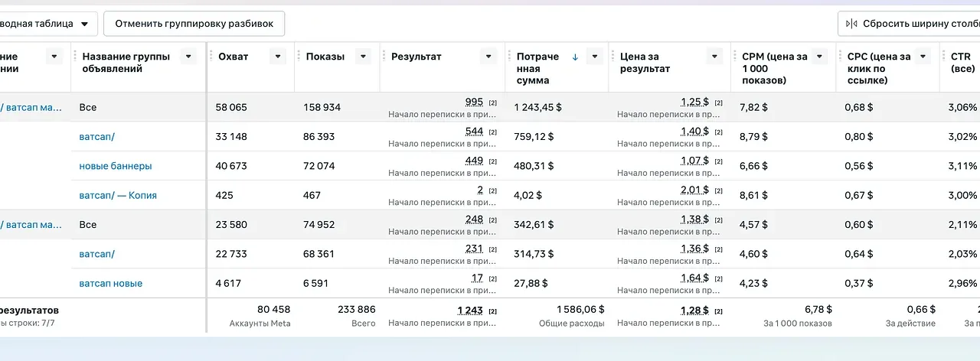Click the Цена за результат header label

pos(645,63)
